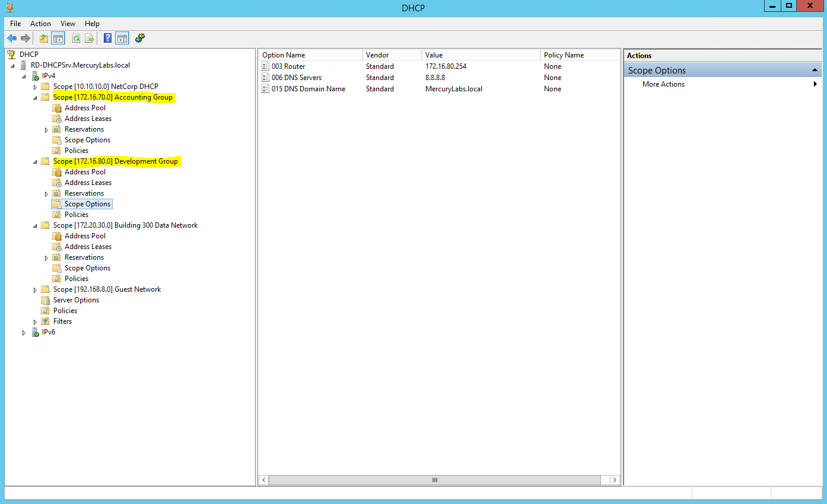Screen dimensions: 827x504
Task: Click the horizontal scrollbar thumb
Action: click(x=435, y=480)
